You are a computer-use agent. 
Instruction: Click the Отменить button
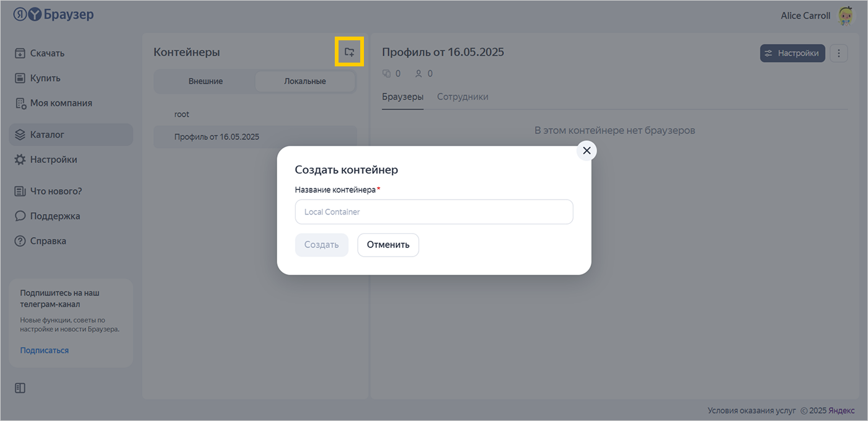(388, 245)
